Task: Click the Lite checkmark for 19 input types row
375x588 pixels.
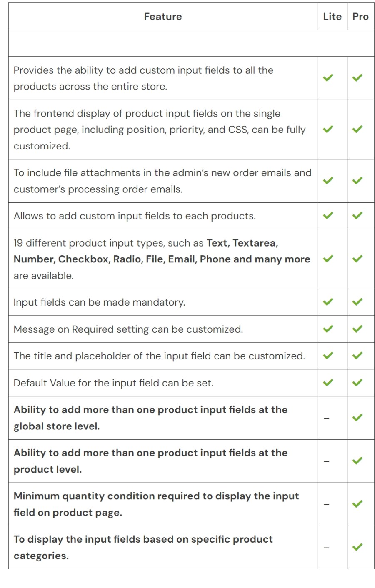Action: (x=328, y=259)
